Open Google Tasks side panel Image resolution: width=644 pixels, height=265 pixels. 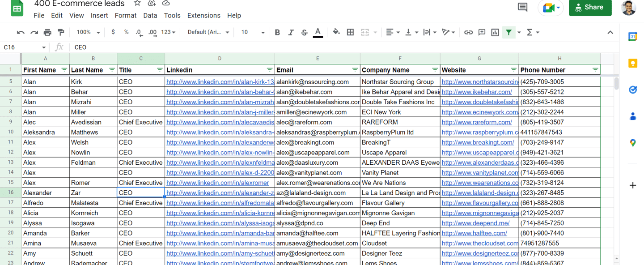click(632, 90)
